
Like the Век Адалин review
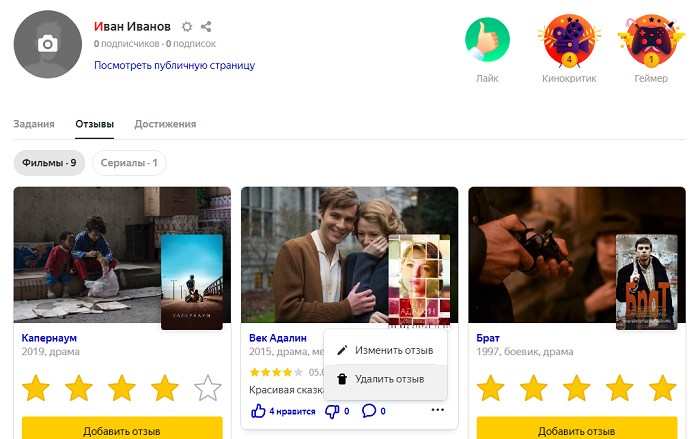click(x=258, y=411)
